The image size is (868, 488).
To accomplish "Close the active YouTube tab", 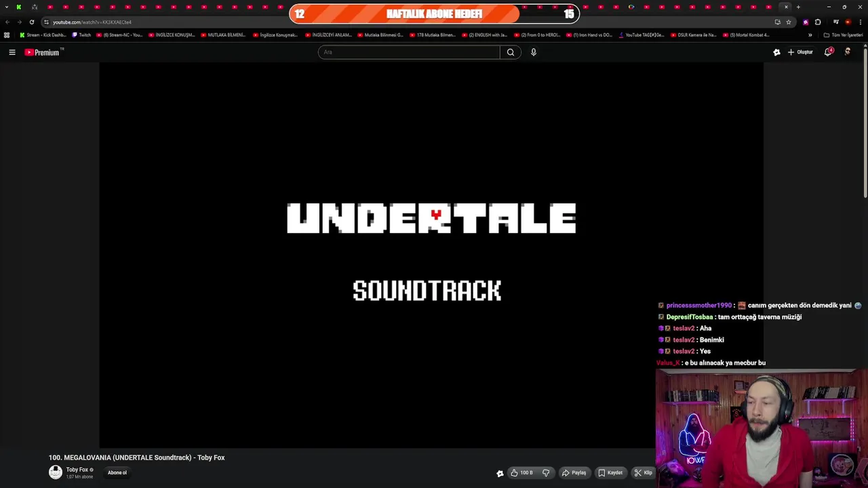I will [786, 7].
